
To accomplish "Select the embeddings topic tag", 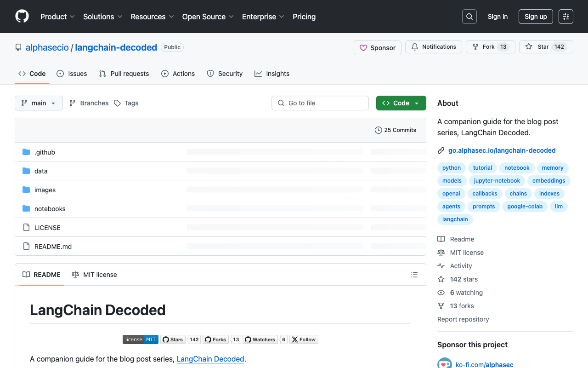I will pyautogui.click(x=549, y=181).
